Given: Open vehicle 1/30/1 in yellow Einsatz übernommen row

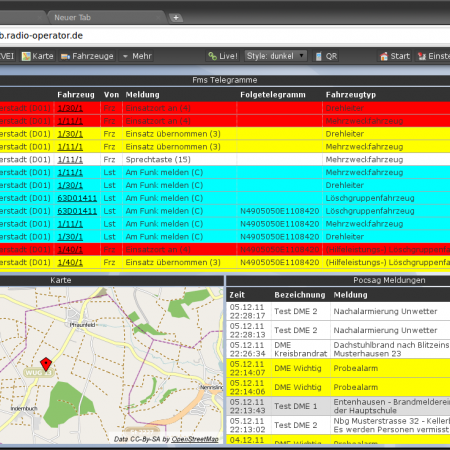Looking at the screenshot, I should click(x=70, y=134).
